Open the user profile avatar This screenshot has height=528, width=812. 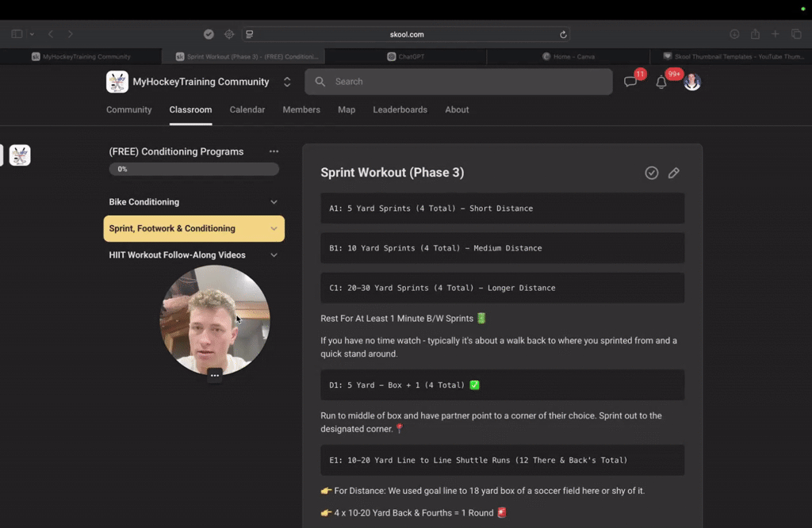click(692, 82)
